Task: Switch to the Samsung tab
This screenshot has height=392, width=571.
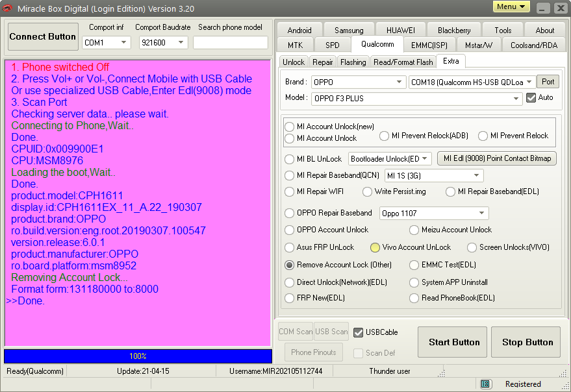Action: point(349,30)
